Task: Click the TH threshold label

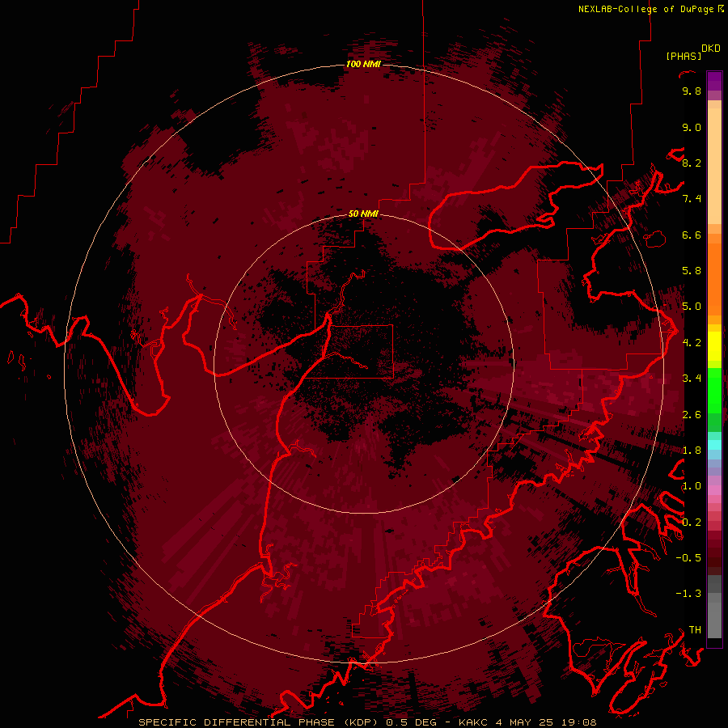Action: tap(695, 630)
